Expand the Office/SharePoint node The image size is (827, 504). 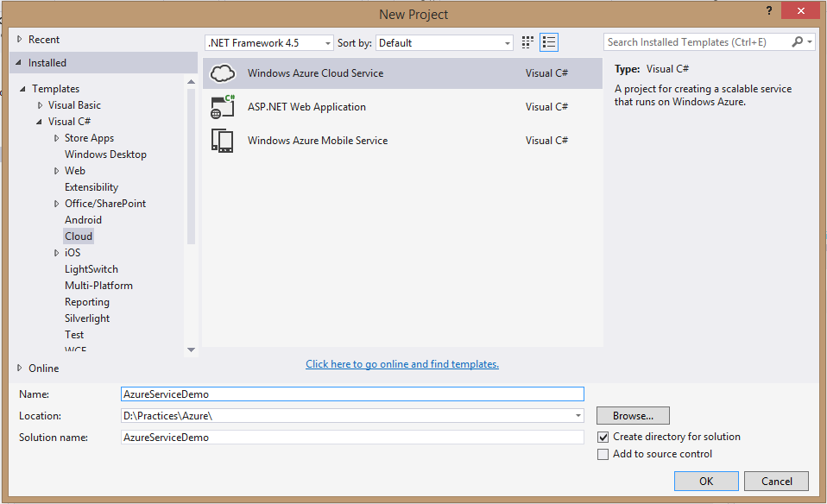[x=56, y=204]
